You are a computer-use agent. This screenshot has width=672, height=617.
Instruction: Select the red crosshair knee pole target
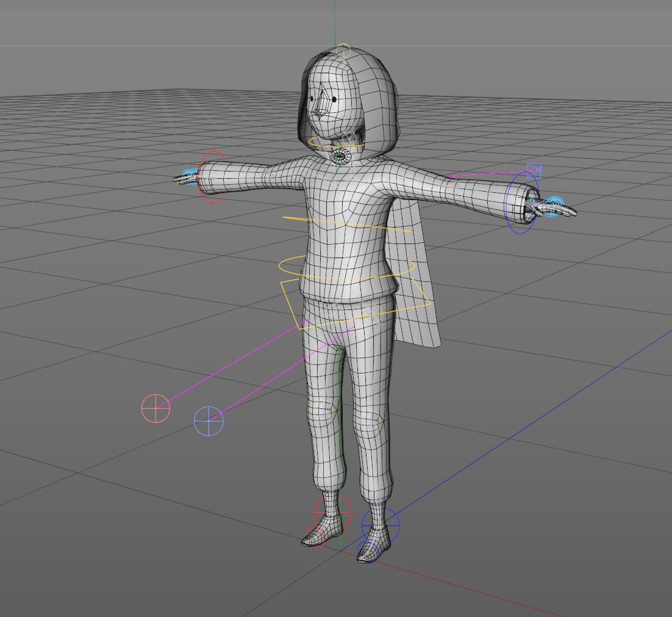[155, 408]
